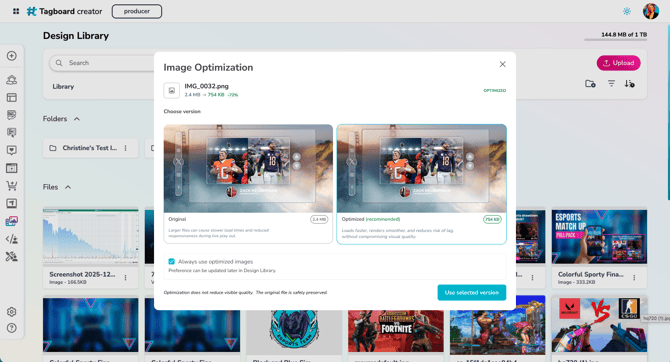
Task: Open the user profile avatar
Action: [x=650, y=11]
